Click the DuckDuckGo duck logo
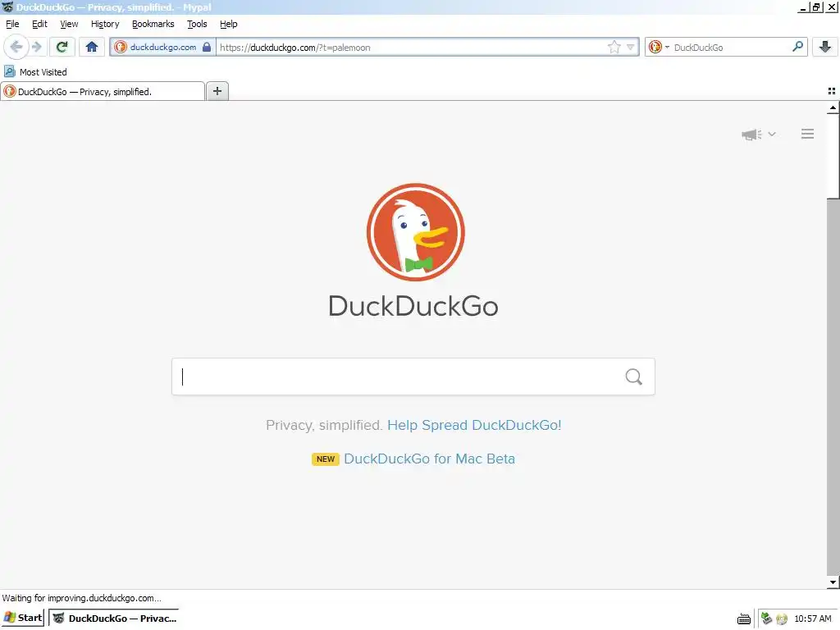840x630 pixels. tap(415, 232)
